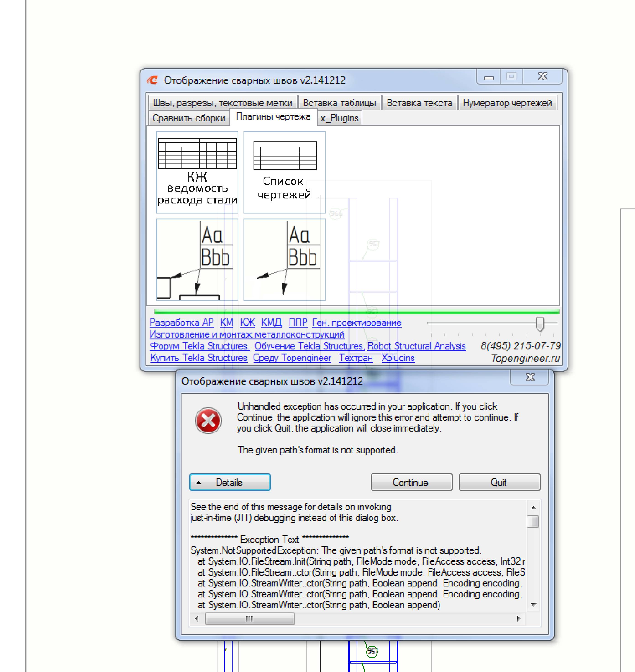635x672 pixels.
Task: Click the Xplugins link
Action: point(398,358)
